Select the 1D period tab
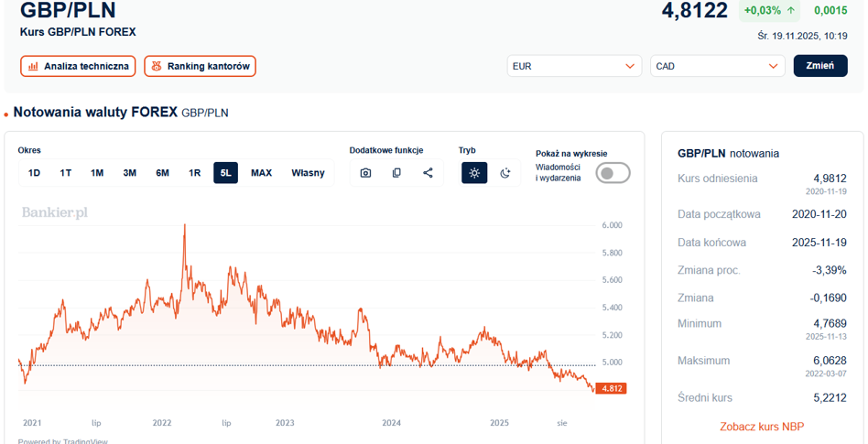868x444 pixels. point(34,173)
